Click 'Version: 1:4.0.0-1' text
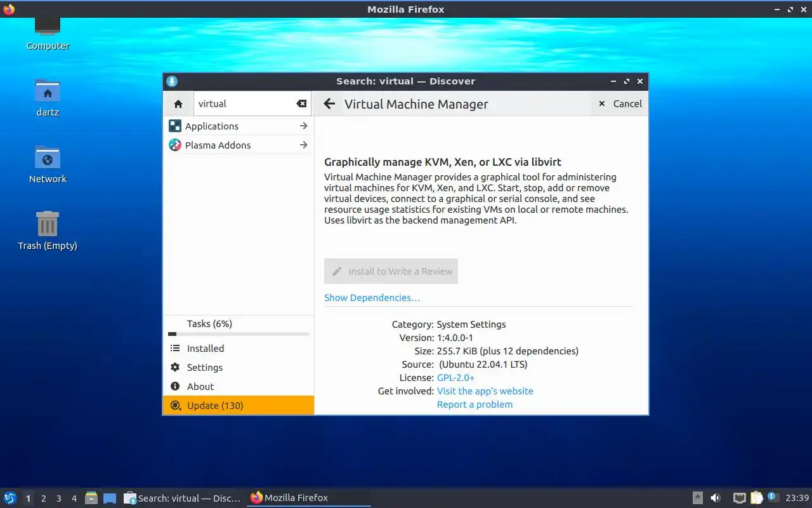The height and width of the screenshot is (508, 812). tap(436, 337)
